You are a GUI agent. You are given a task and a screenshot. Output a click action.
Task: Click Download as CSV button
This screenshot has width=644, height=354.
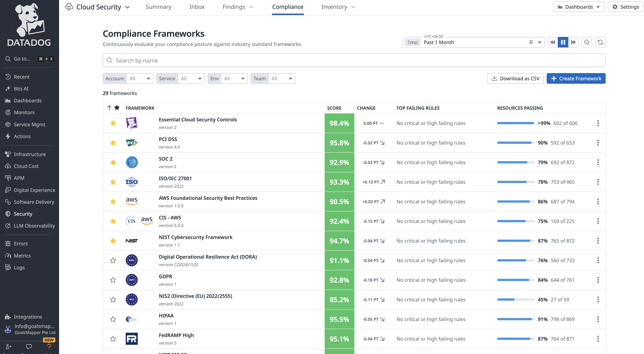pos(515,79)
